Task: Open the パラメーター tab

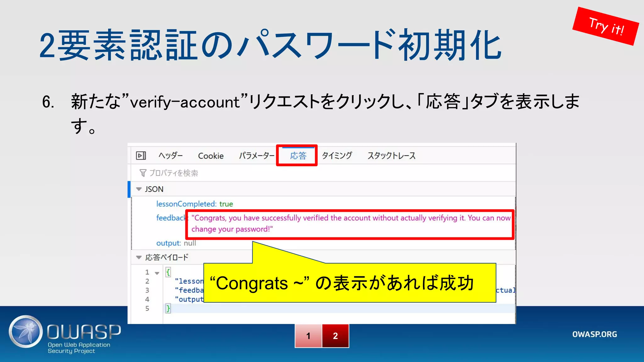Action: 257,156
